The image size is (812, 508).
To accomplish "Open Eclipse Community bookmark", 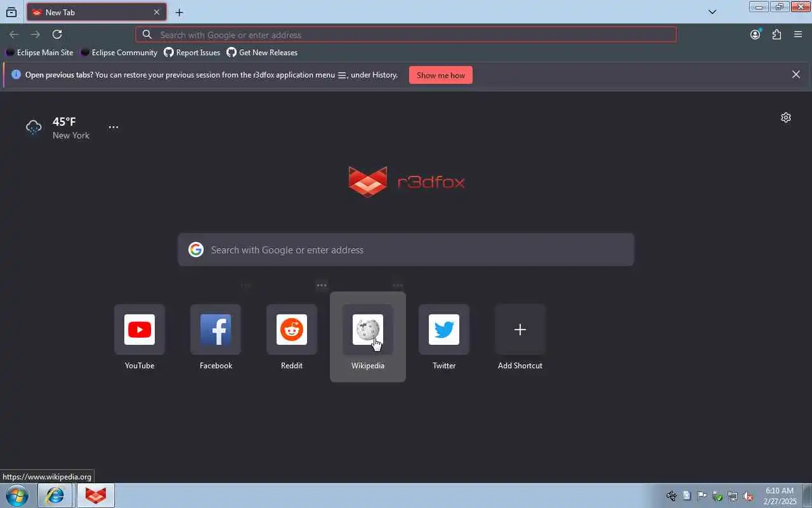I will 119,53.
